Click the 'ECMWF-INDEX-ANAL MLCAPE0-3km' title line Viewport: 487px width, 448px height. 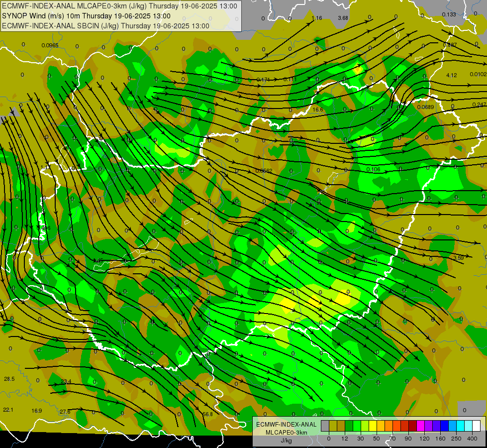(x=119, y=6)
